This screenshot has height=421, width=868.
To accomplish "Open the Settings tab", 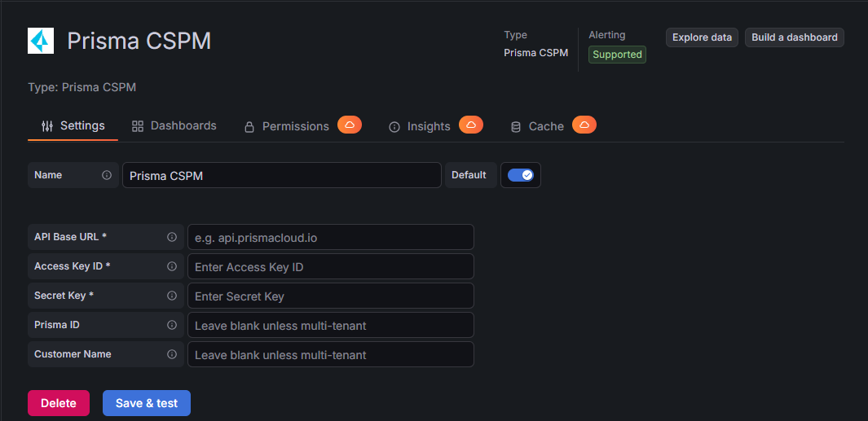I will (73, 125).
